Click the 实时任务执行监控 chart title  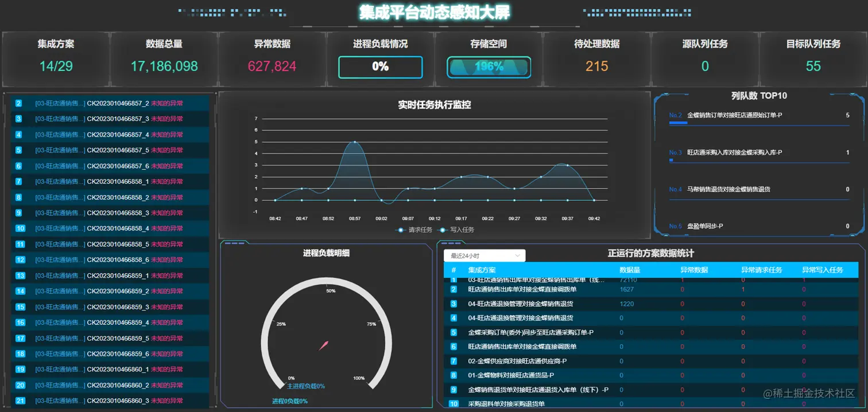click(x=435, y=105)
